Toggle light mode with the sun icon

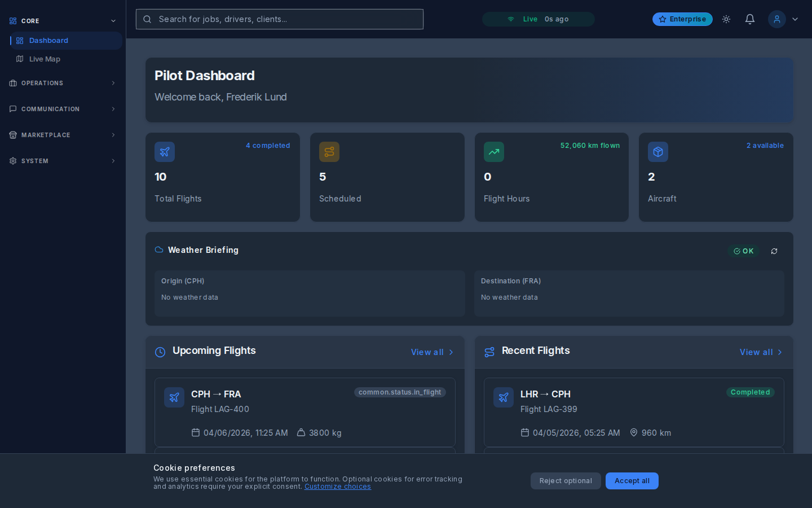click(726, 19)
